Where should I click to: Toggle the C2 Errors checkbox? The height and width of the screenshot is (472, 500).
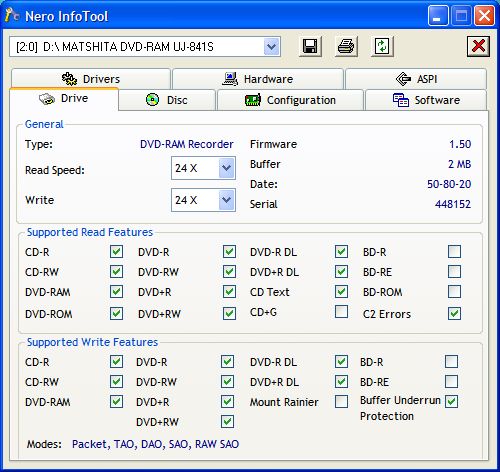pos(454,314)
